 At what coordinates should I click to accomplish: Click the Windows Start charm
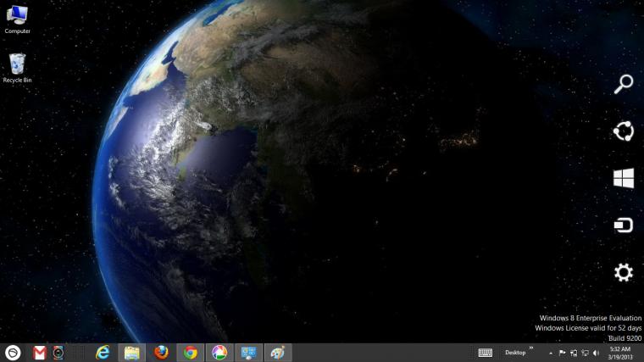(x=624, y=178)
